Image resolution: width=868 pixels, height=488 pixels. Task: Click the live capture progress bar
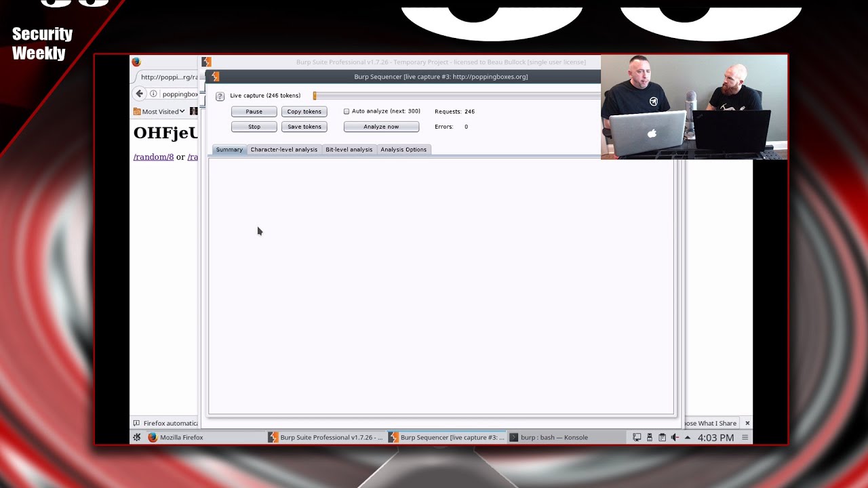[456, 96]
